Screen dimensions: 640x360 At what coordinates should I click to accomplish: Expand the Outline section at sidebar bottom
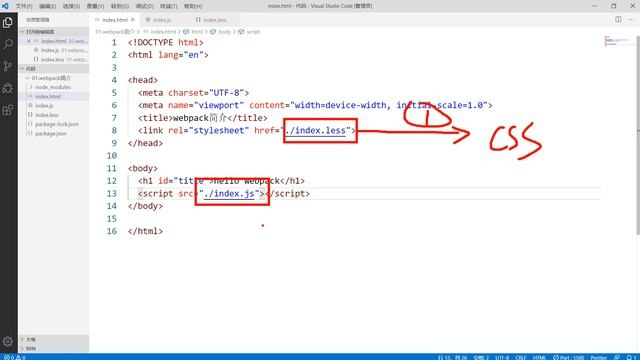[x=53, y=339]
